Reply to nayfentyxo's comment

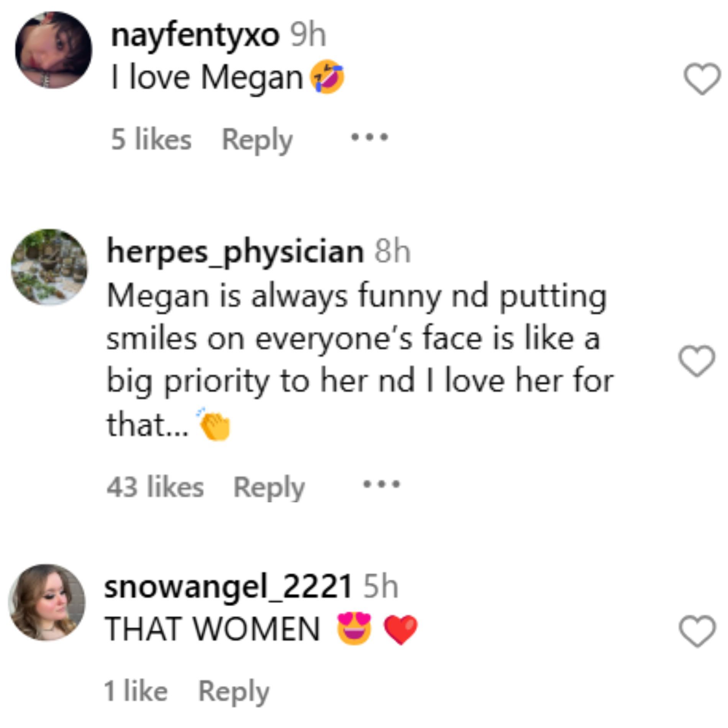[257, 140]
